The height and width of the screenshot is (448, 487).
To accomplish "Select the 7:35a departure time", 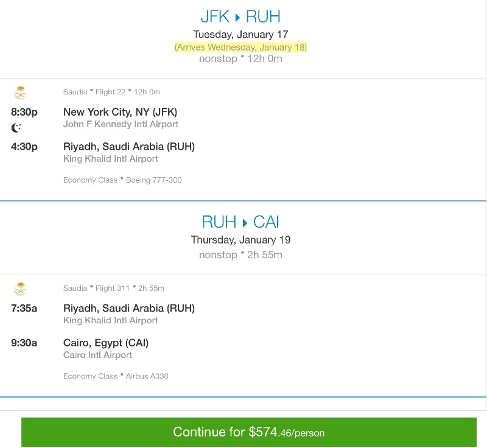I will (x=24, y=308).
